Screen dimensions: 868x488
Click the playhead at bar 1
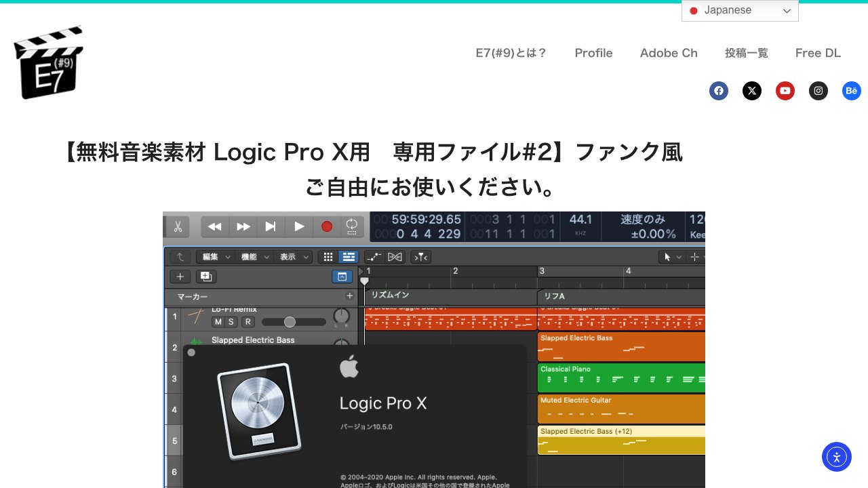(x=364, y=281)
